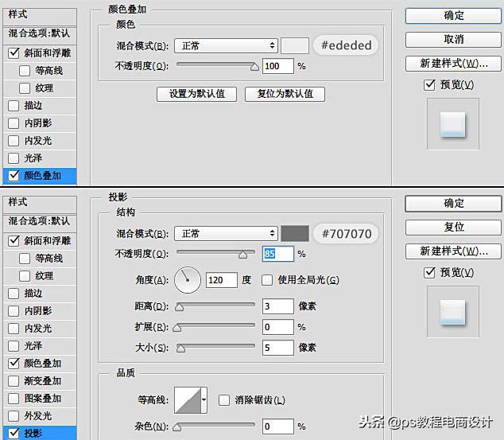Check 斜面和浮雕 in the top dialog
This screenshot has width=504, height=440.
[x=14, y=53]
